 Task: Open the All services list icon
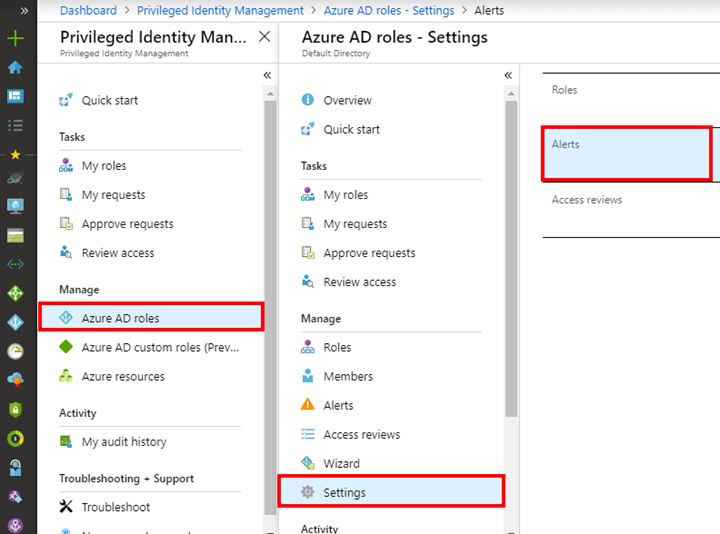tap(15, 125)
